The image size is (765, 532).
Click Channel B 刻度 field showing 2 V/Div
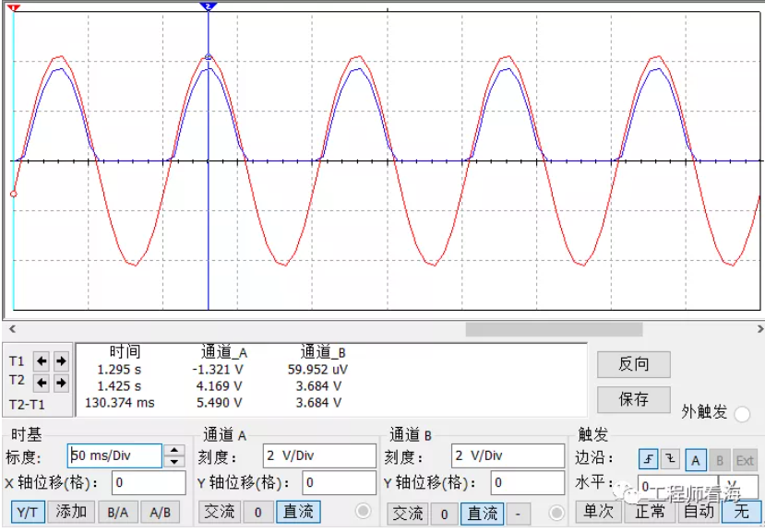(508, 455)
